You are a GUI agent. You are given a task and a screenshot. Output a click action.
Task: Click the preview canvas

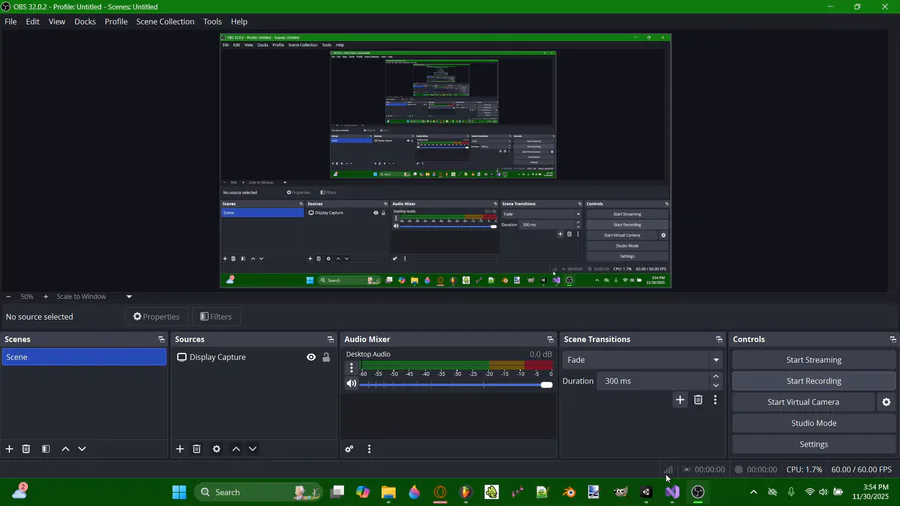[445, 161]
